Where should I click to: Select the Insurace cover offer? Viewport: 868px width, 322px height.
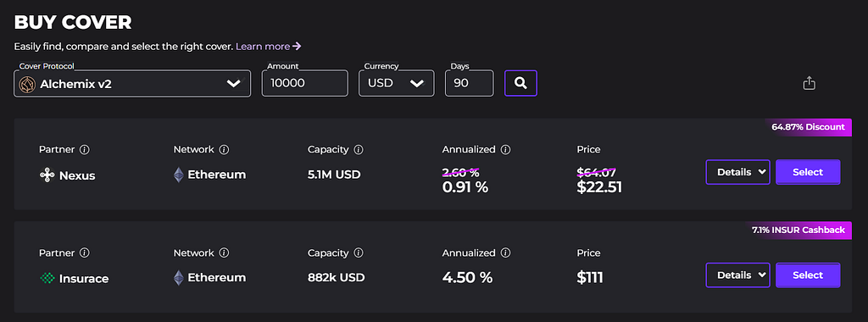(x=808, y=275)
